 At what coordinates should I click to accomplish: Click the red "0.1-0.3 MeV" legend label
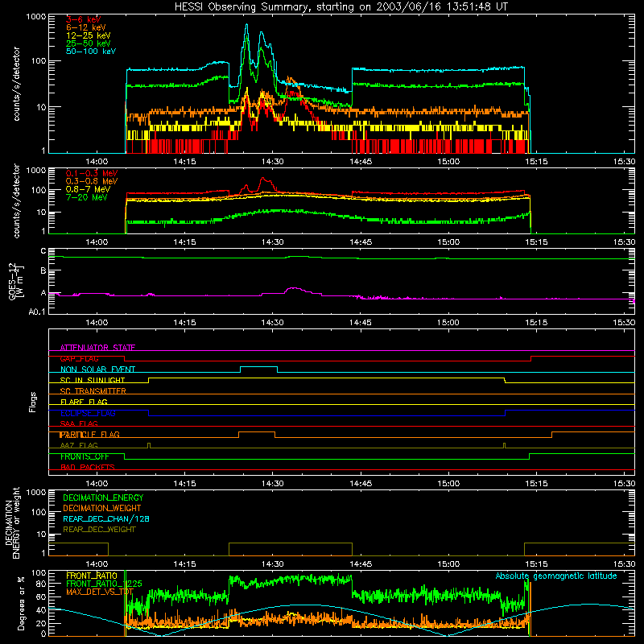coord(92,173)
